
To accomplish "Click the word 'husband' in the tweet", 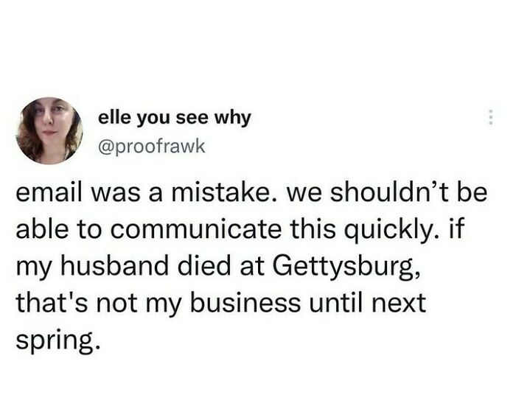I will click(115, 267).
